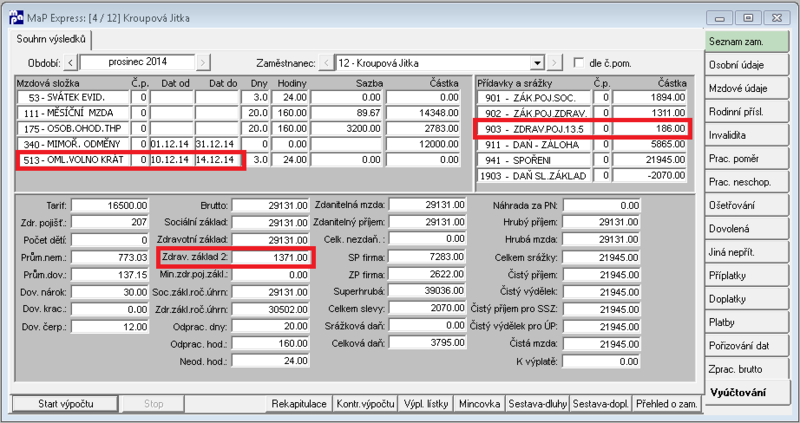Select deduction 941 - SPOŘENÍ
Screen dimensions: 800x423
(582, 160)
